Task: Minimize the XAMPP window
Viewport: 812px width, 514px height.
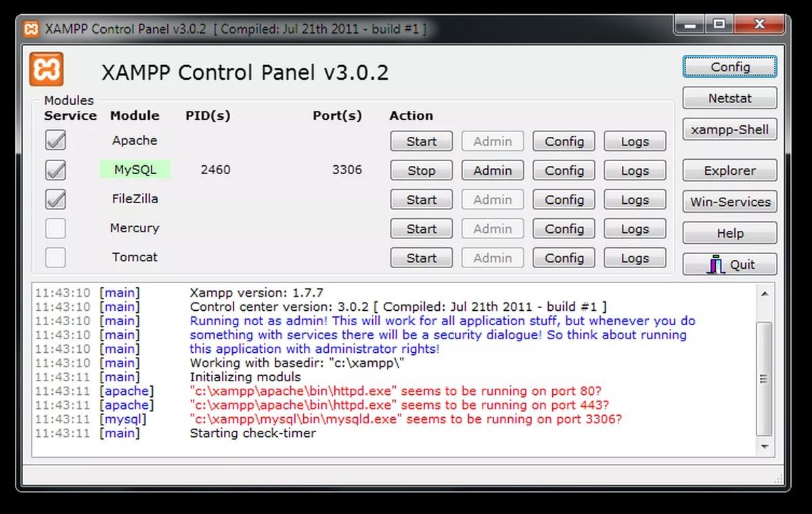Action: (x=690, y=25)
